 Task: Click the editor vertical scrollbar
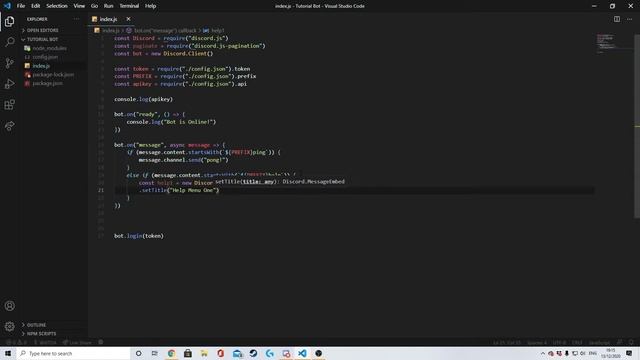tap(637, 127)
